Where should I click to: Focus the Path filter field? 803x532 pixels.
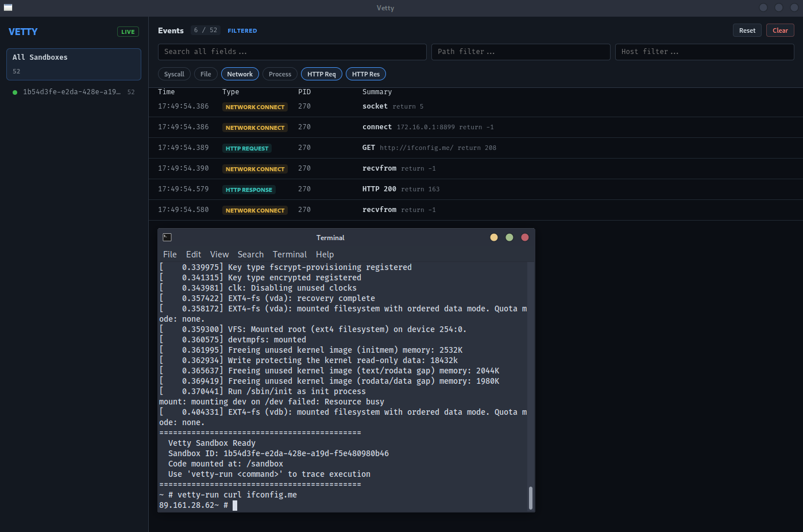(521, 52)
